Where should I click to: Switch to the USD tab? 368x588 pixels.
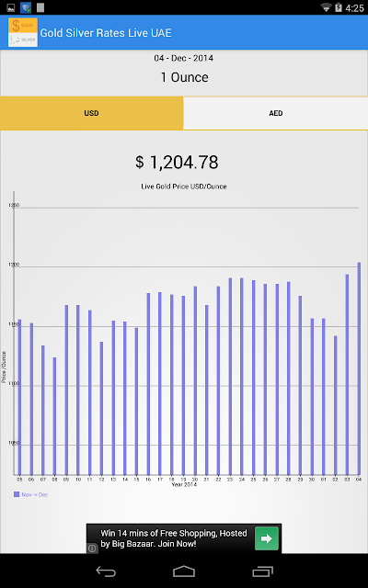tap(92, 113)
